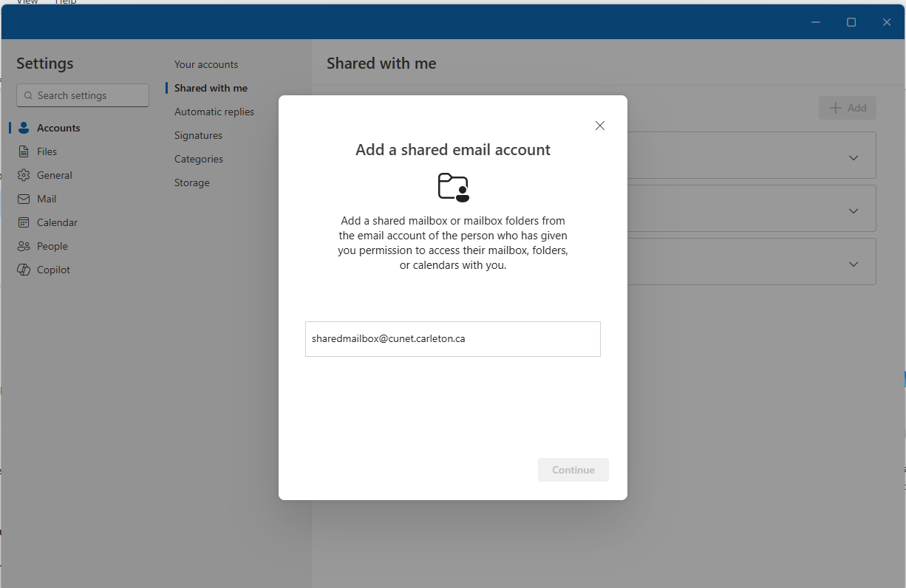Click the Add a shared email account heading

tap(453, 150)
